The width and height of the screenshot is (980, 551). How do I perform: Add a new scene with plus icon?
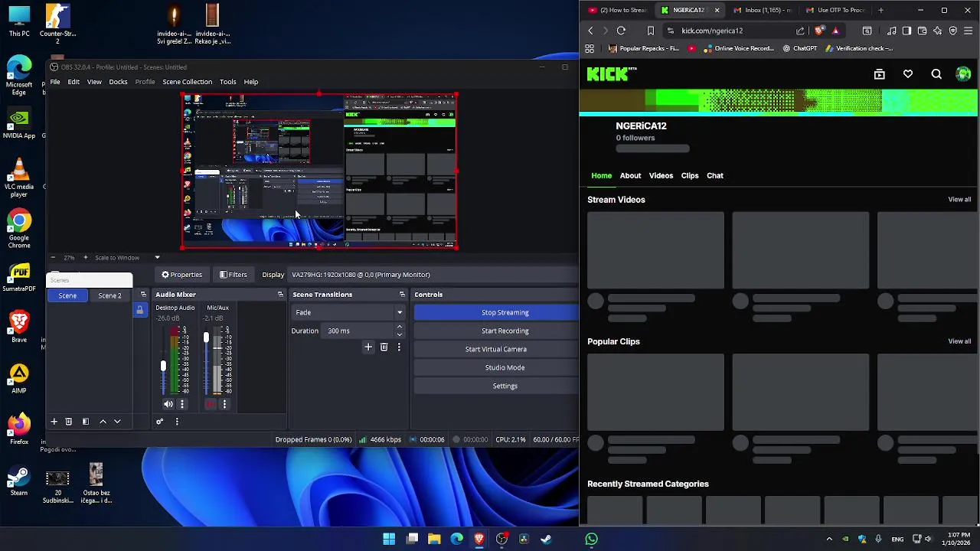[54, 422]
